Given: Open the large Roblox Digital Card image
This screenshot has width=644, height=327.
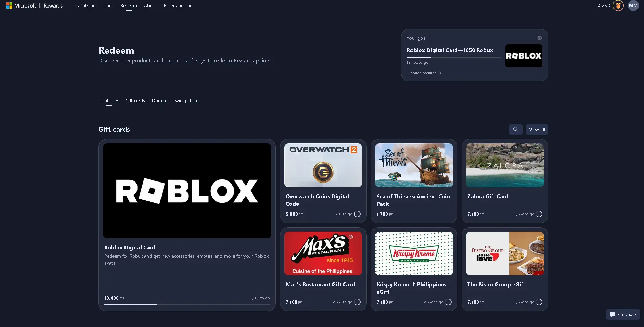Looking at the screenshot, I should [187, 191].
